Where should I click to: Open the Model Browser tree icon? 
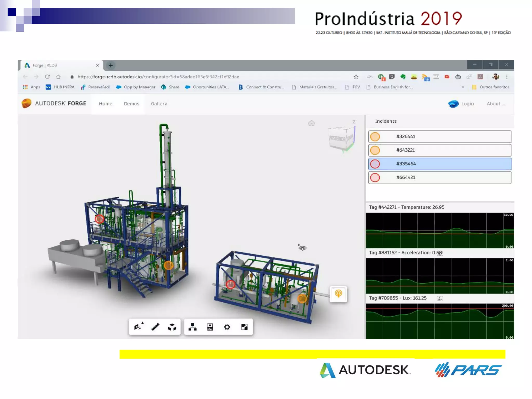pyautogui.click(x=192, y=327)
